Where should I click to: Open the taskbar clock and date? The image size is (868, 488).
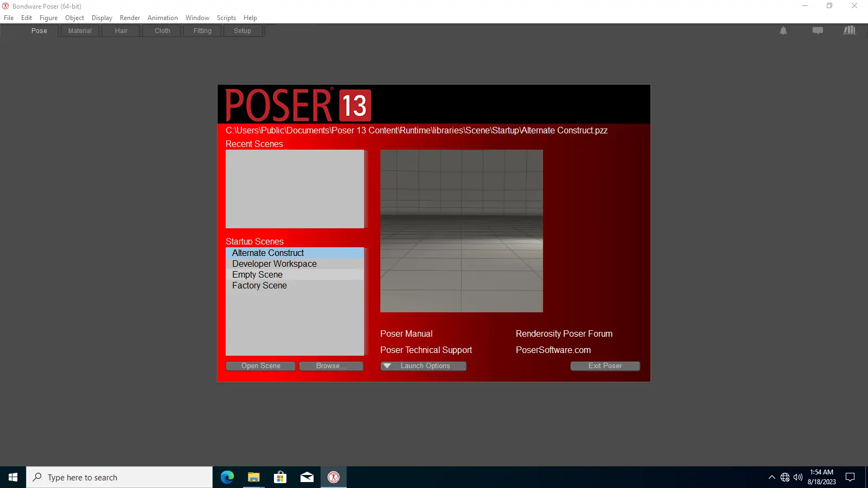click(821, 477)
